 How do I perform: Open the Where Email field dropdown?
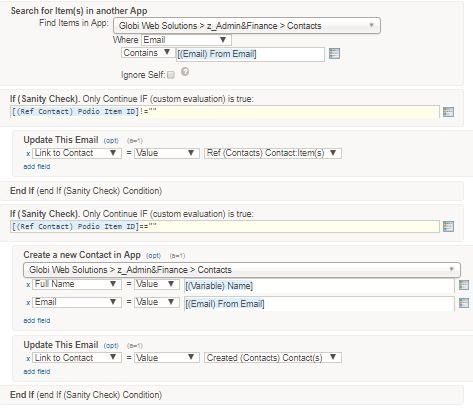(x=186, y=40)
